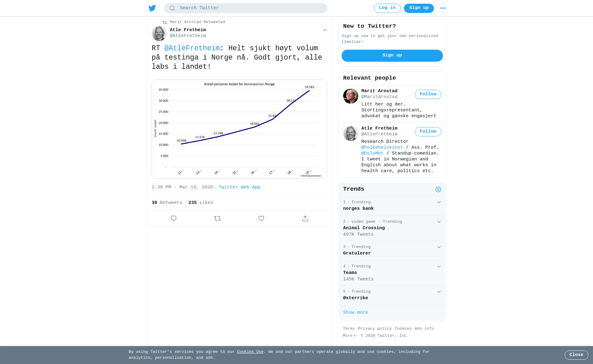Open the coronavirus testing chart image
This screenshot has width=593, height=364.
[x=239, y=129]
